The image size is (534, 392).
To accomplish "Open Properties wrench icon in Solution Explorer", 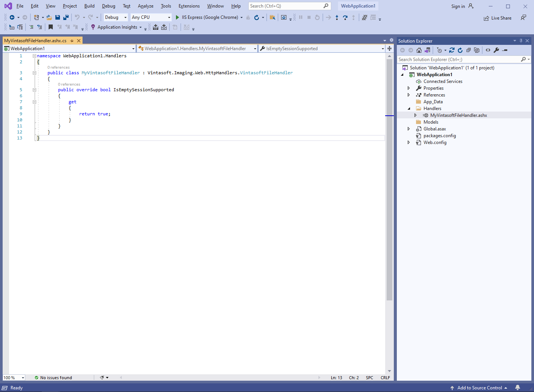I will coord(496,50).
